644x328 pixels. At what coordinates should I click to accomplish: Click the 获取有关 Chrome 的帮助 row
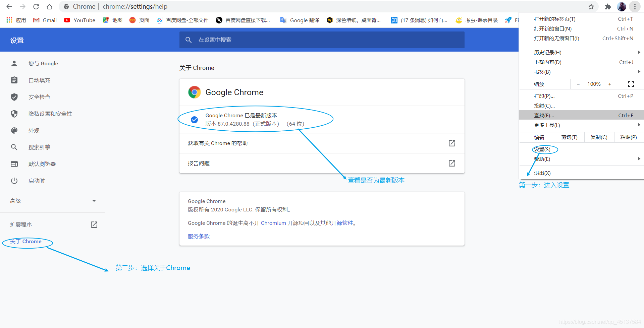coord(322,143)
